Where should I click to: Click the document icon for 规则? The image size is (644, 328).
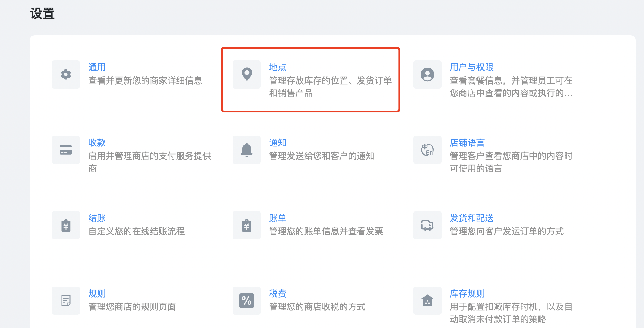pyautogui.click(x=66, y=301)
